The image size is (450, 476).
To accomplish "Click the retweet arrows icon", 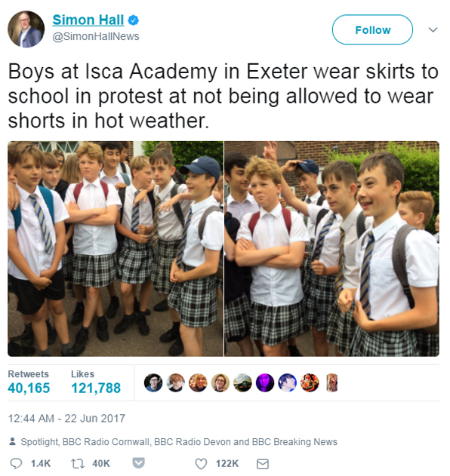I will tap(78, 464).
